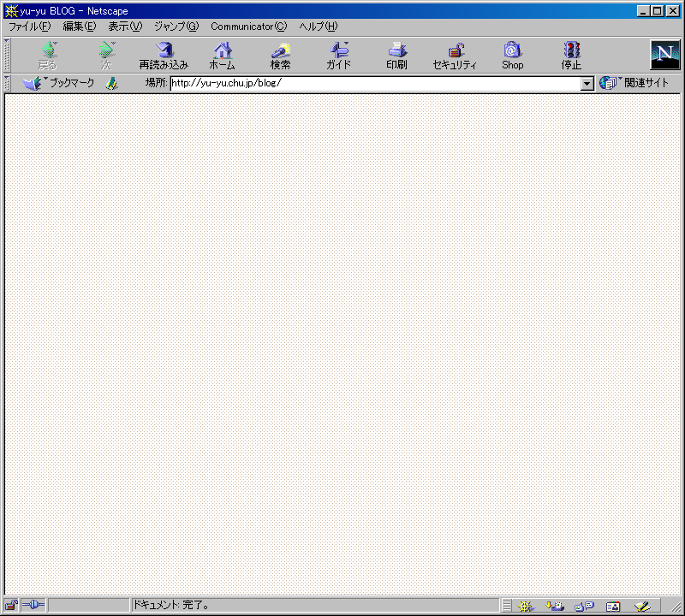Viewport: 685px width, 616px height.
Task: Open Navigator from component bar
Action: (x=526, y=606)
